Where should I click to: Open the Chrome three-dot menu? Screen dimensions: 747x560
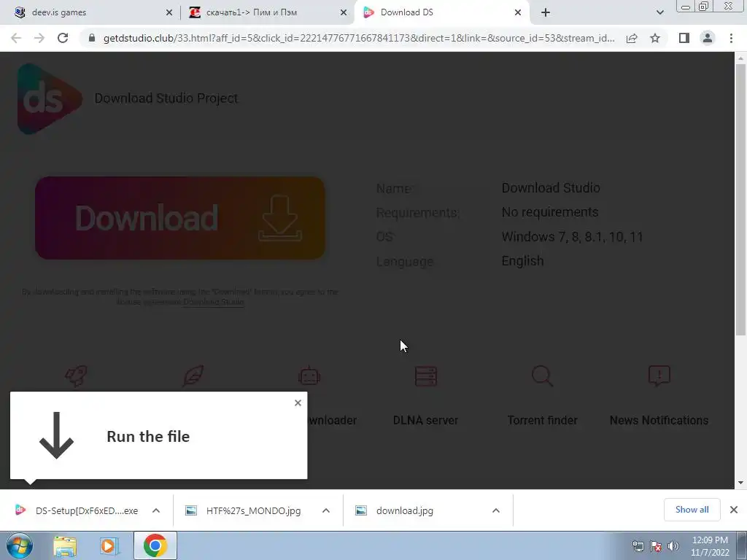pos(731,38)
